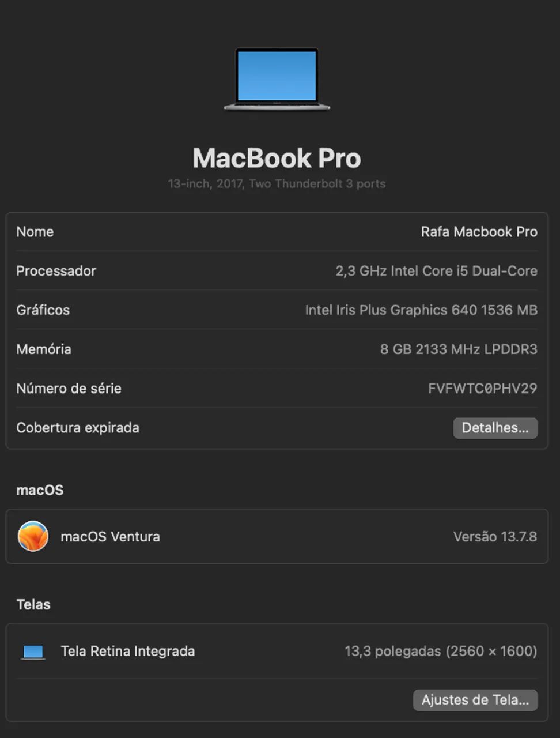
Task: Select the computer name 'Rafa Macbook Pro'
Action: coord(479,232)
